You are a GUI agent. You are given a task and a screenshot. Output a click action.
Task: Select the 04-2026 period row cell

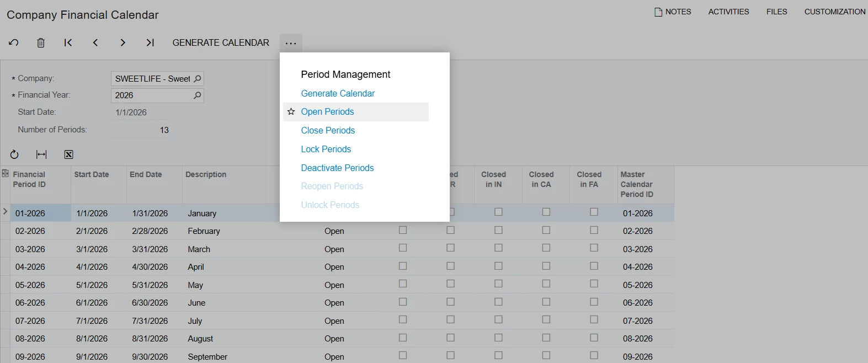[x=40, y=267]
